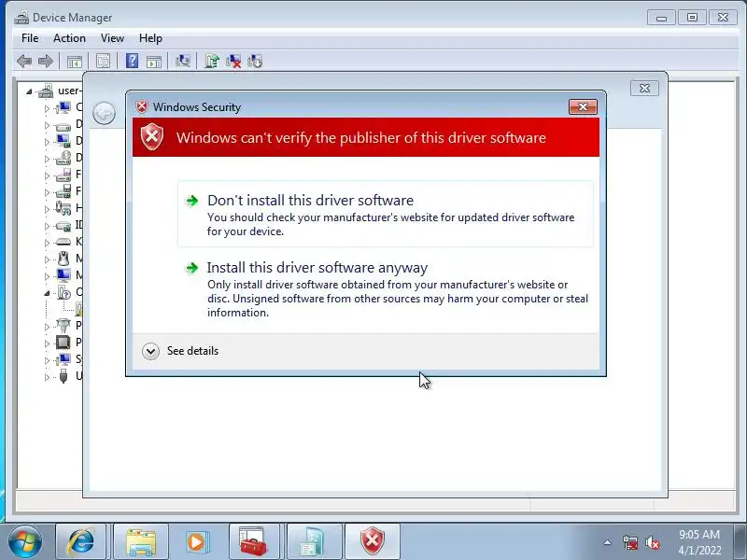Expand the DVD/CD-ROM drives category arrow
Image resolution: width=747 pixels, height=560 pixels.
pos(47,159)
